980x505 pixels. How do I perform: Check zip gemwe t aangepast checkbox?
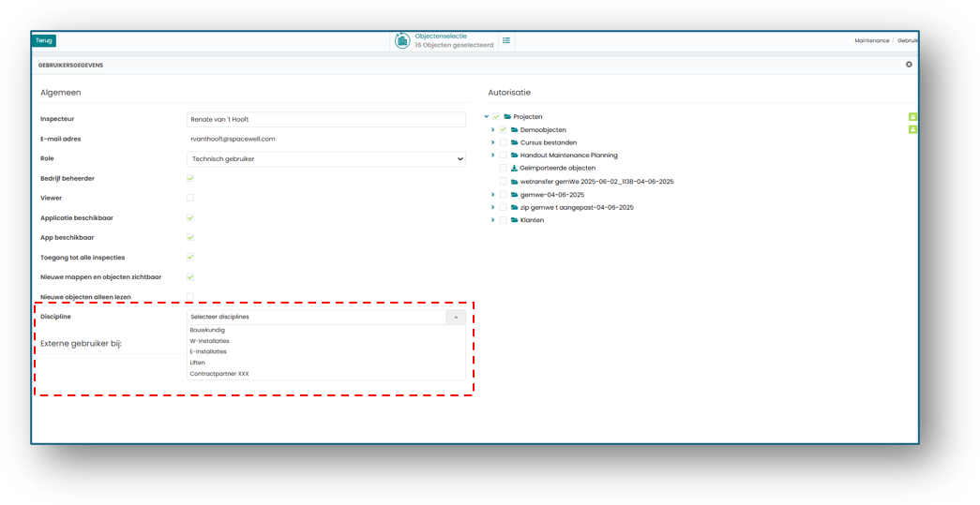[x=503, y=207]
